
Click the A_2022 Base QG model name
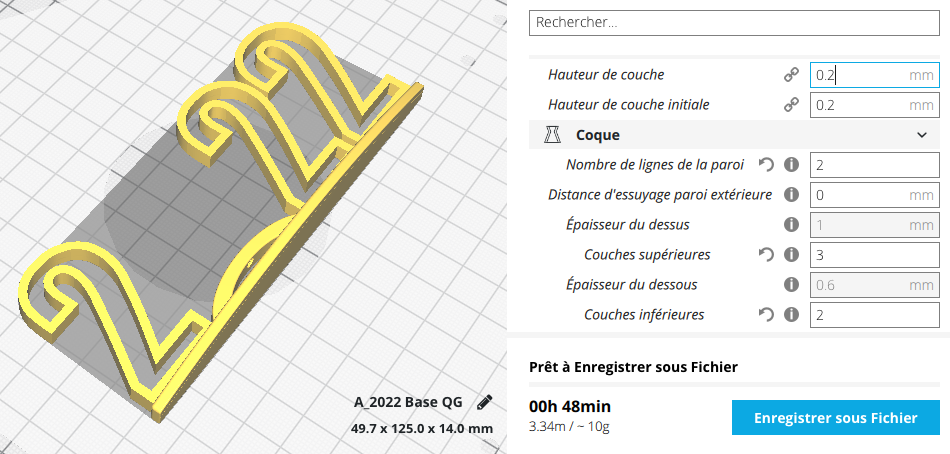(408, 402)
